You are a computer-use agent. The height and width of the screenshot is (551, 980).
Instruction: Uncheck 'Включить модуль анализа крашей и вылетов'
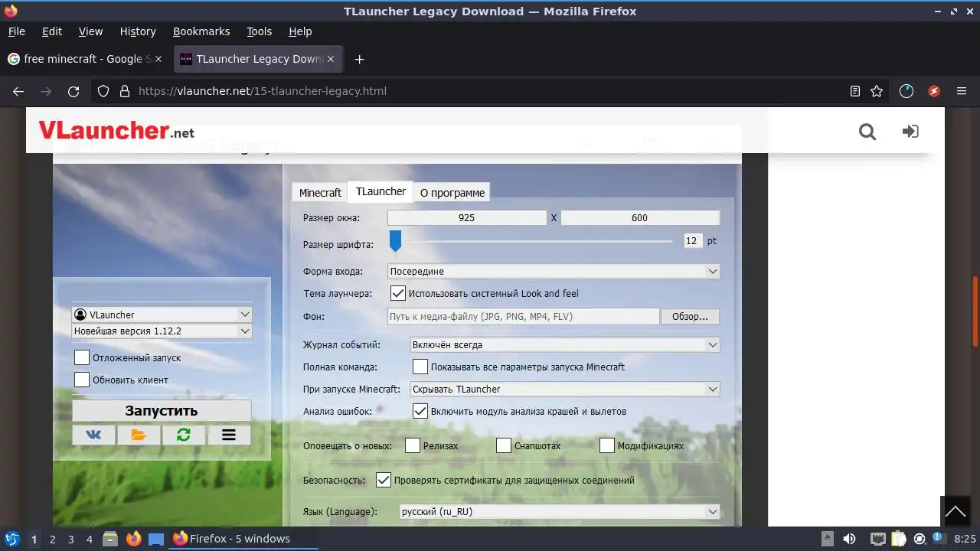pyautogui.click(x=420, y=411)
